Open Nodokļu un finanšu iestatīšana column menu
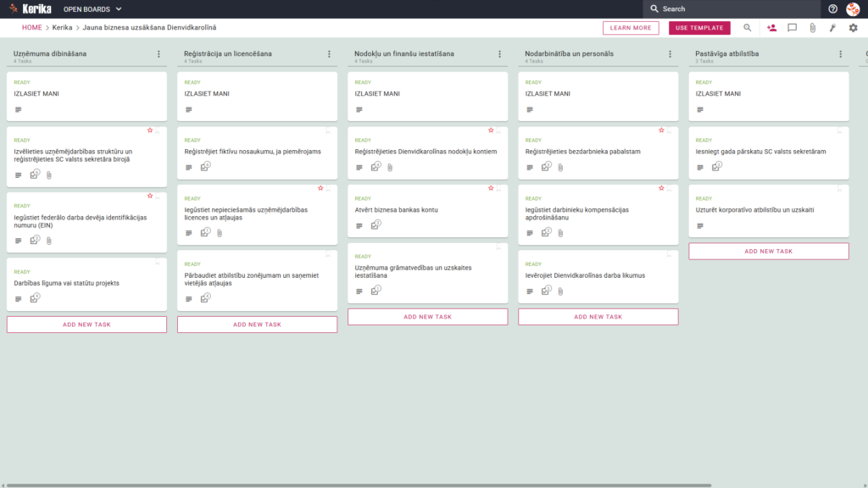Screen dimensions: 868x488 [x=499, y=54]
